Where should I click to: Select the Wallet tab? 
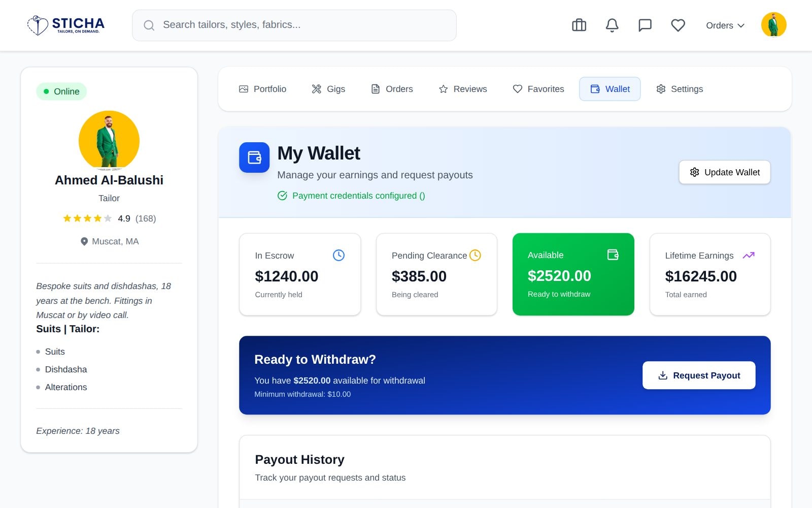610,89
